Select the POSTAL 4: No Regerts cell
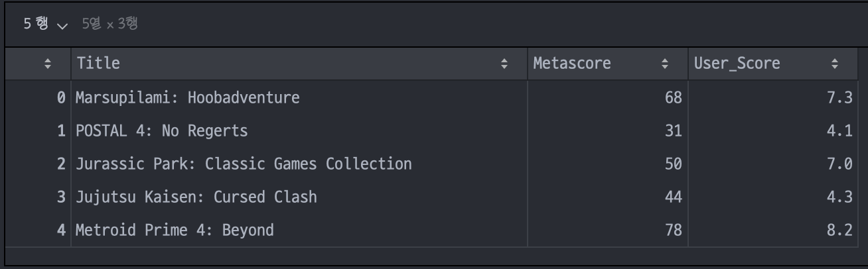 (x=299, y=131)
